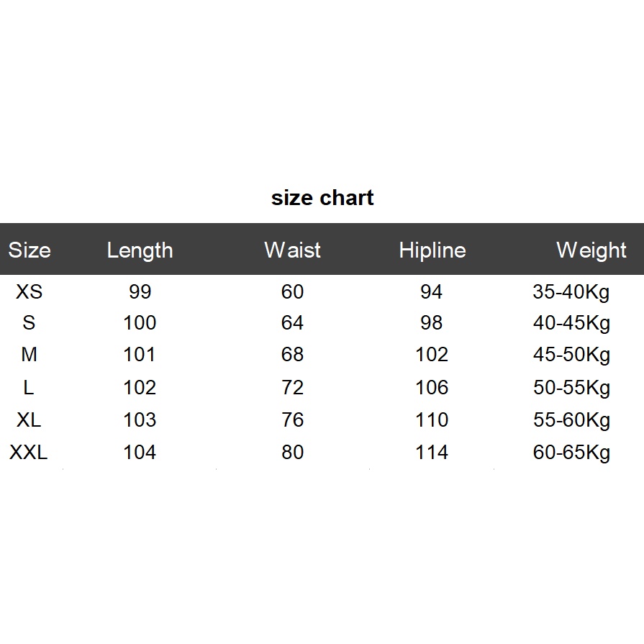Click the Length column header
Screen dimensions: 644x644
click(x=140, y=250)
